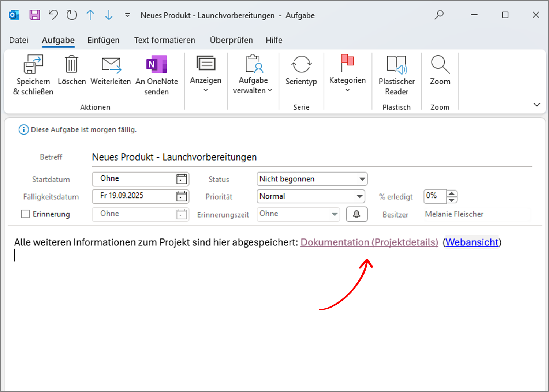Click Speichern & schließen icon

pyautogui.click(x=33, y=65)
